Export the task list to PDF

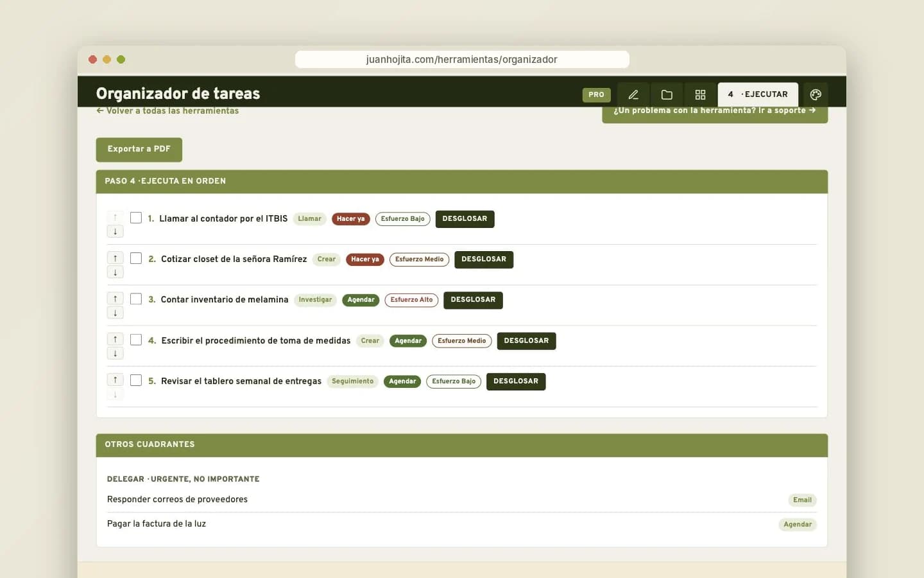(139, 149)
